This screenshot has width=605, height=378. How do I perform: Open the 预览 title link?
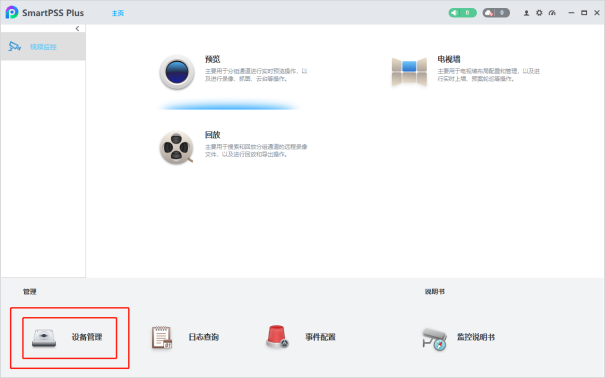pos(212,59)
